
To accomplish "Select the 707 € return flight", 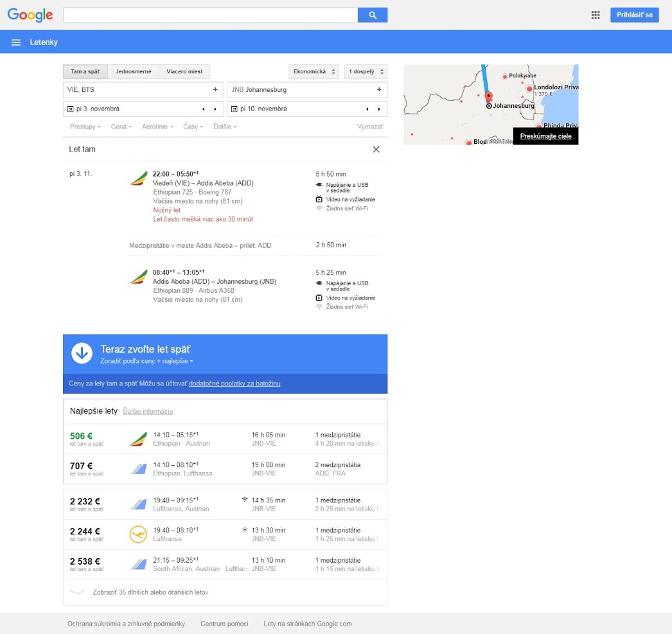I will (225, 469).
